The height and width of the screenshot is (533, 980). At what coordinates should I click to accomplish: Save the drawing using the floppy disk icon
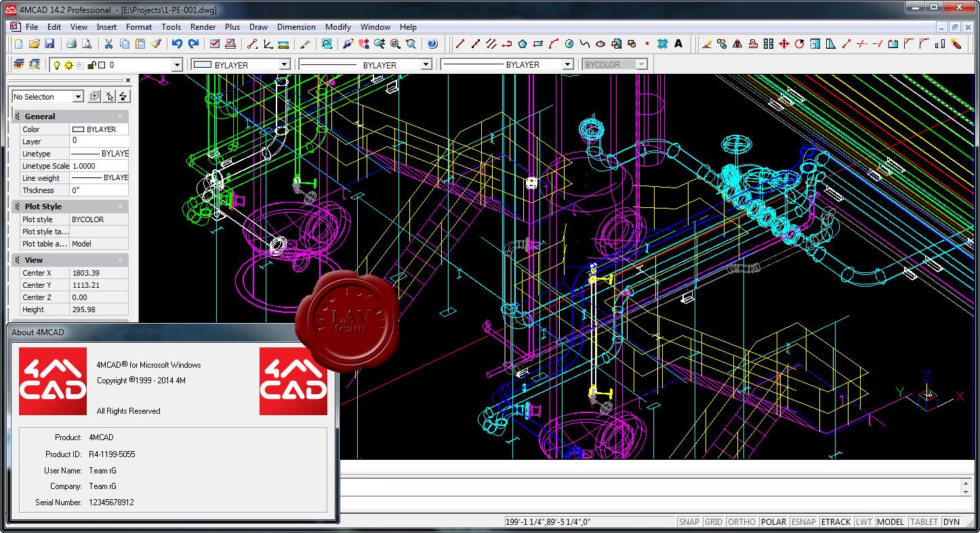click(49, 44)
